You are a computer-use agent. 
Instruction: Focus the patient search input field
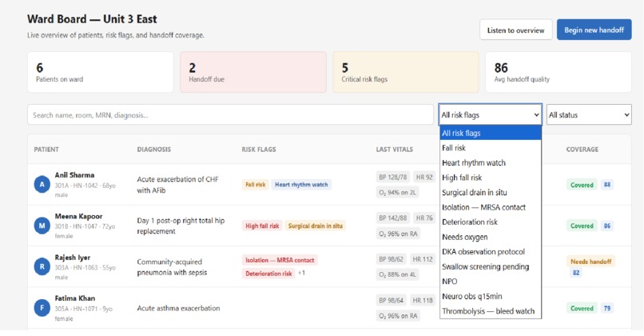pos(230,114)
